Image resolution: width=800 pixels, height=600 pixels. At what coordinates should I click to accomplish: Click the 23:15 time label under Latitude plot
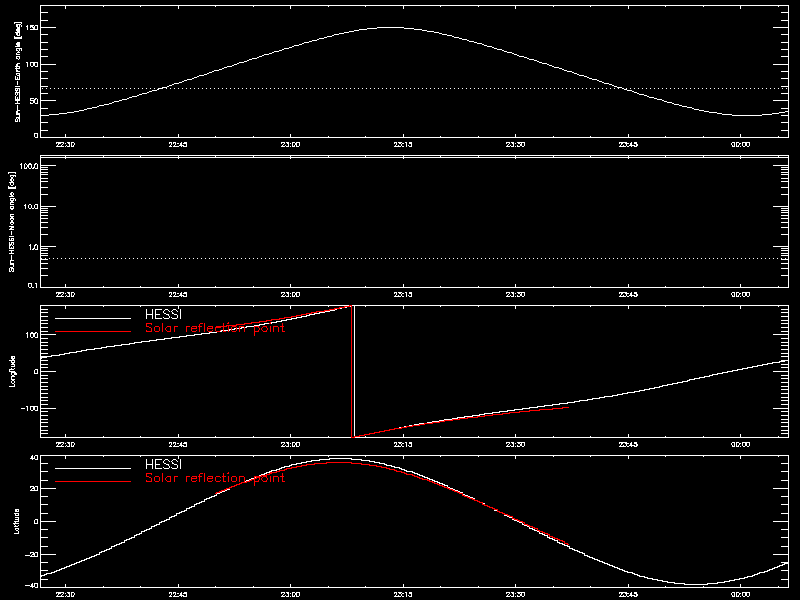click(403, 594)
